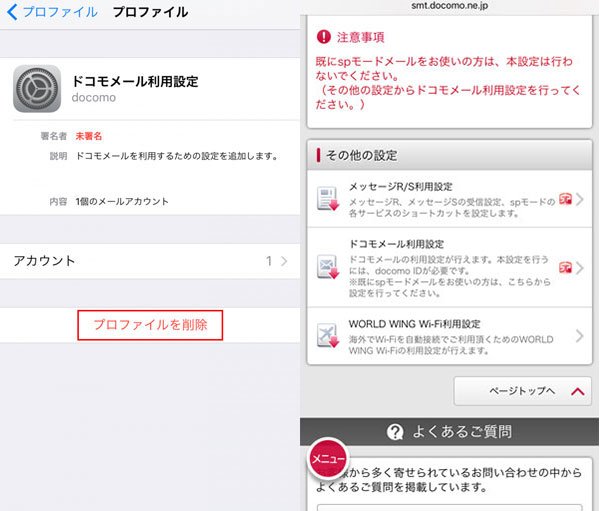Image resolution: width=600 pixels, height=511 pixels.
Task: Tap the メッセージR/S利用設定 document download icon
Action: click(328, 199)
